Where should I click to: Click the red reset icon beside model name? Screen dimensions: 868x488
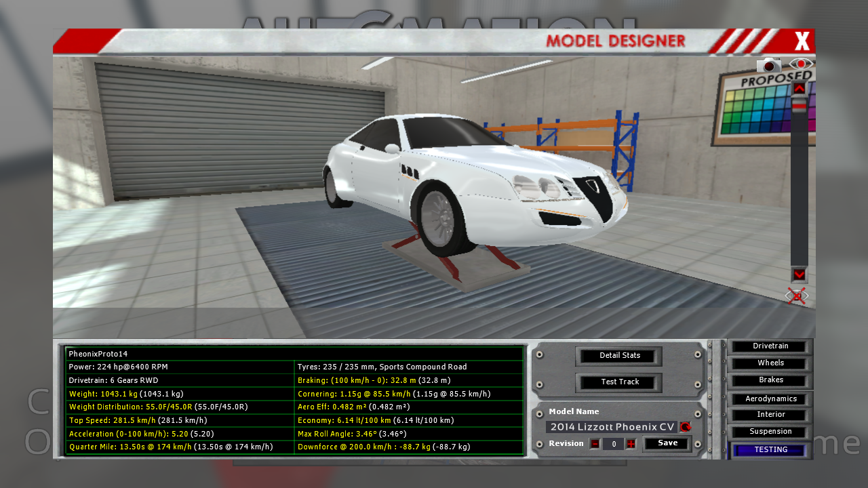[x=685, y=427]
